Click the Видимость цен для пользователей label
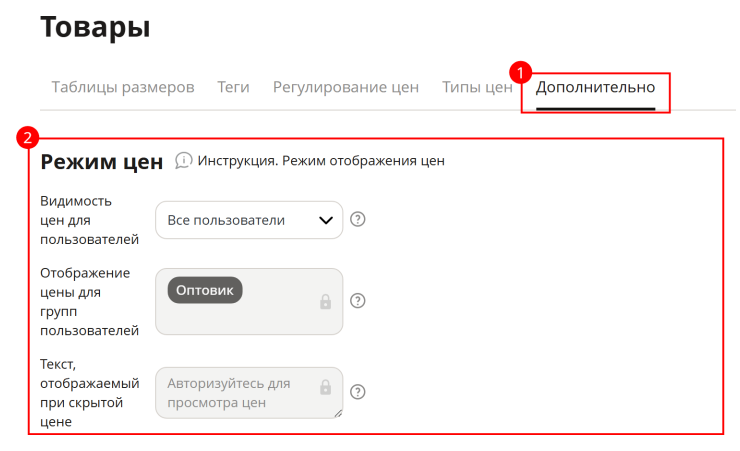Viewport: 740px width, 451px height. pos(90,220)
